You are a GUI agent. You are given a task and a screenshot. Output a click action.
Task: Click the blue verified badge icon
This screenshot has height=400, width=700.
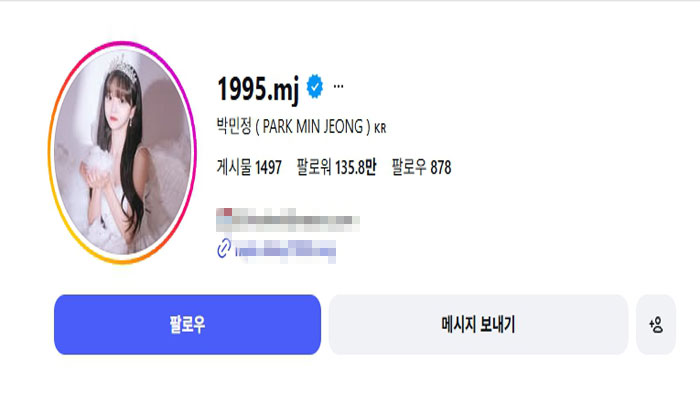315,87
